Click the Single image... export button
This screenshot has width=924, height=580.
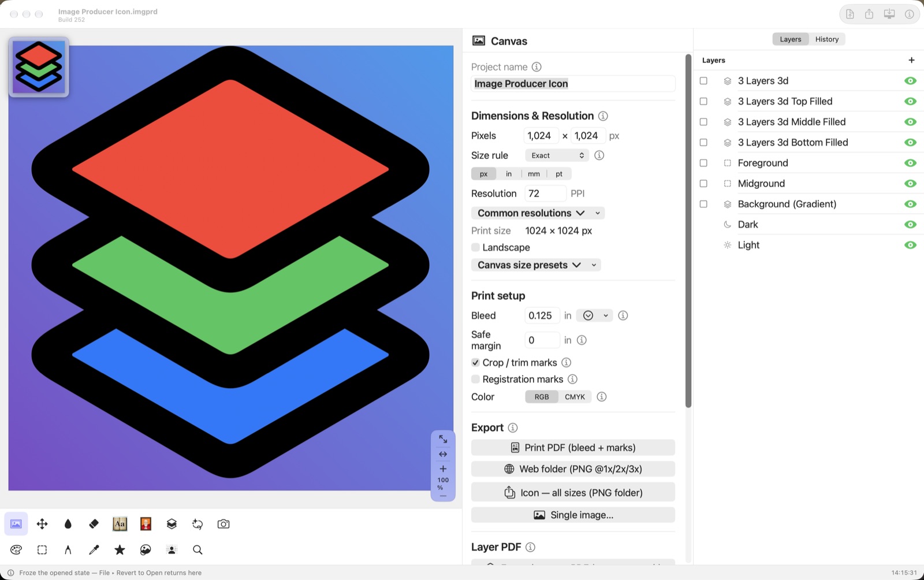tap(573, 515)
